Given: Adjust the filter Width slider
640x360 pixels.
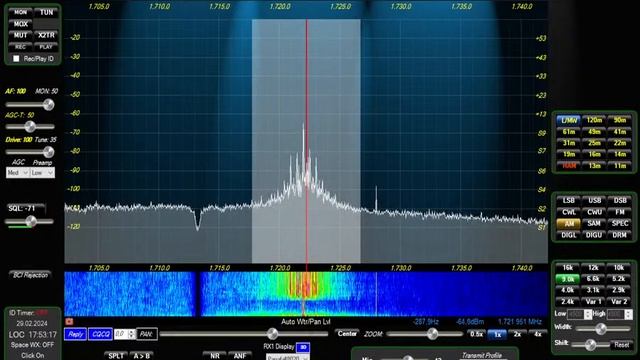Looking at the screenshot, I should 603,328.
